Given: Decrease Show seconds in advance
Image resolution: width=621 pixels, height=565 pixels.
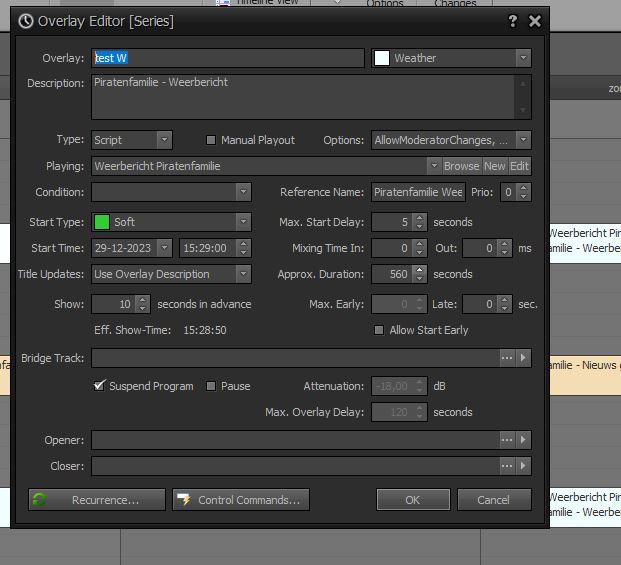Looking at the screenshot, I should [x=143, y=308].
